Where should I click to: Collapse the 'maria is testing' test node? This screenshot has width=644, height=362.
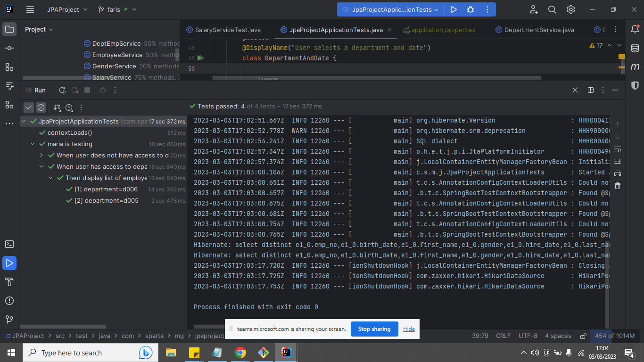[32, 144]
